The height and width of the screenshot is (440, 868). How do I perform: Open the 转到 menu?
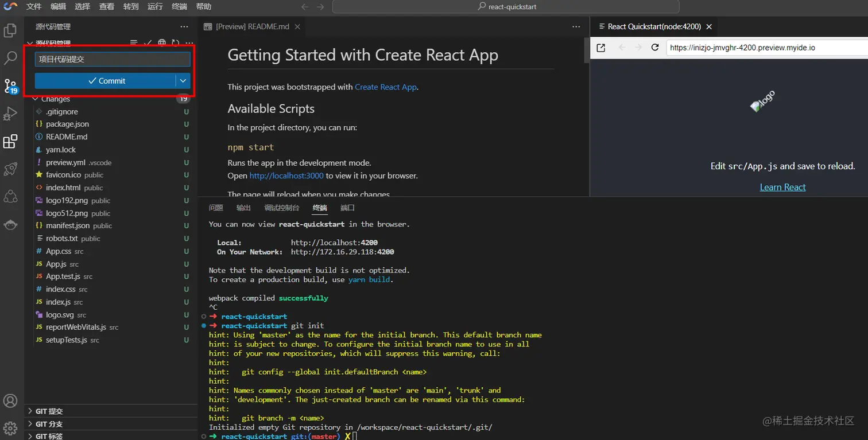(x=131, y=7)
